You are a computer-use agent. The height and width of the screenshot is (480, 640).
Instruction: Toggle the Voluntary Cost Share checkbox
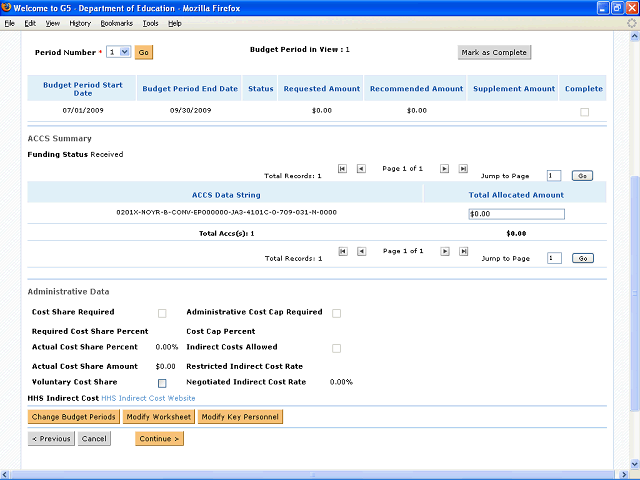point(162,383)
